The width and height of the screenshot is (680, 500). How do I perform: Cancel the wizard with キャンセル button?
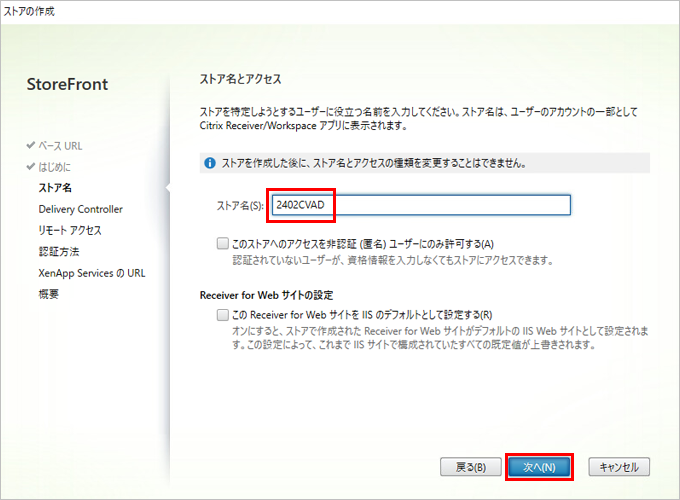click(x=619, y=466)
